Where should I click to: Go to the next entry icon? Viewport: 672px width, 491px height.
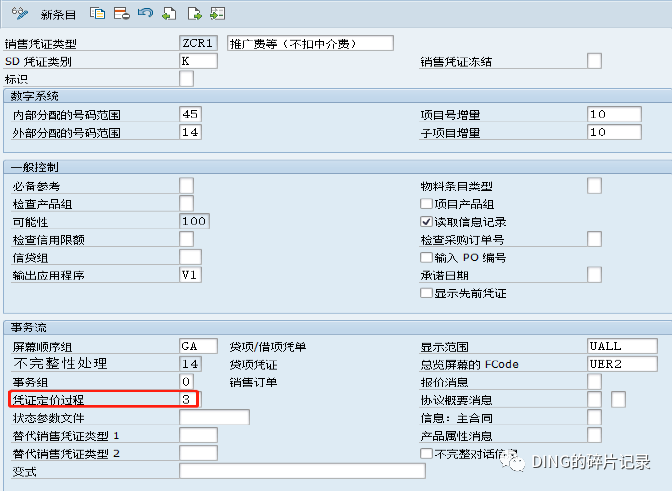pos(195,14)
